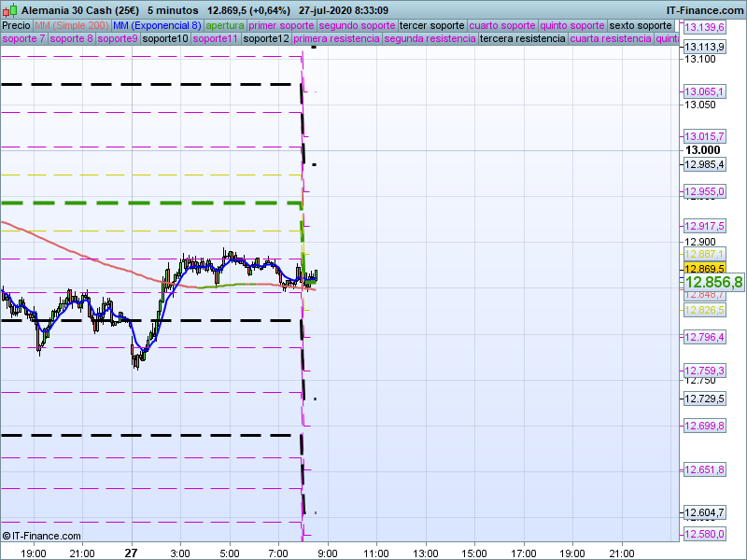This screenshot has width=747, height=560.
Task: Click the IT-Finance.com link at top right
Action: [x=704, y=8]
